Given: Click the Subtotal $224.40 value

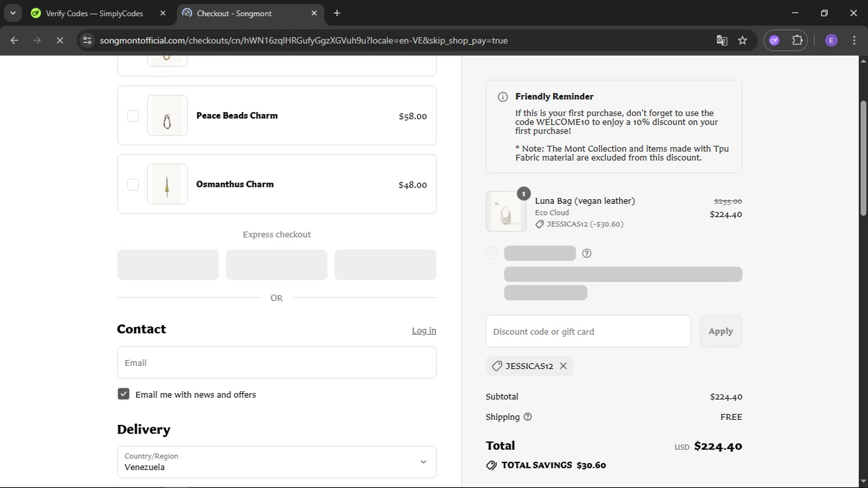Looking at the screenshot, I should 726,397.
